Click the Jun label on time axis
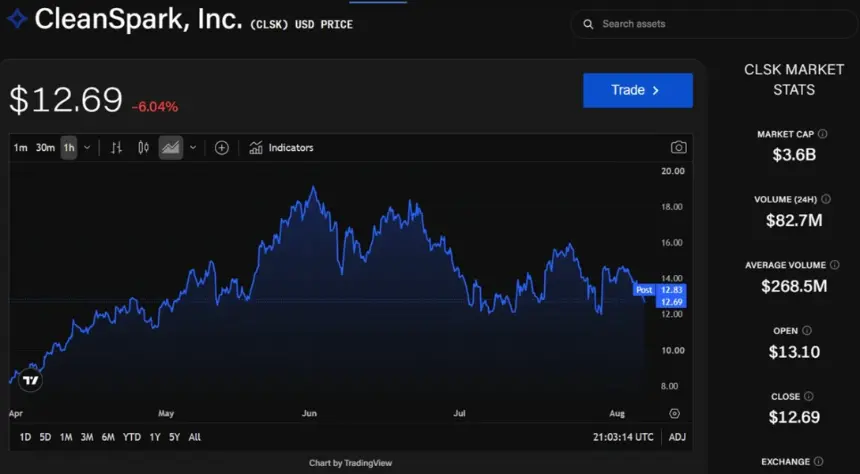The image size is (860, 474). click(309, 413)
